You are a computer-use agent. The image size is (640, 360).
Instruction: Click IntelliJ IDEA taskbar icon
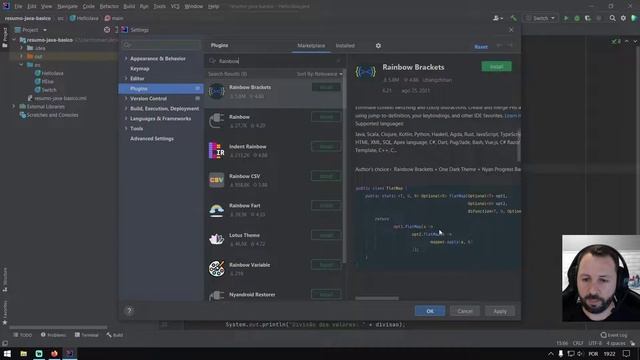click(x=70, y=353)
